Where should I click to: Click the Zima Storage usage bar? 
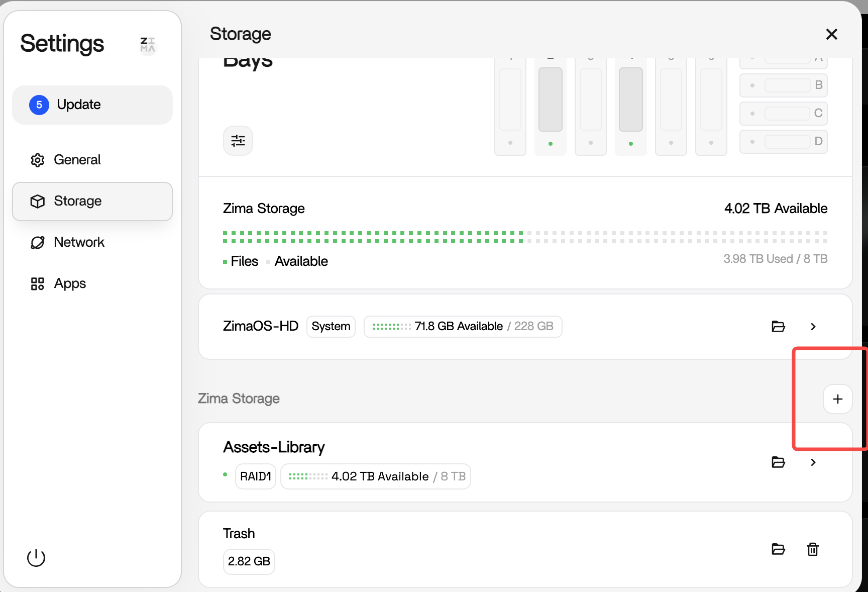(x=525, y=237)
